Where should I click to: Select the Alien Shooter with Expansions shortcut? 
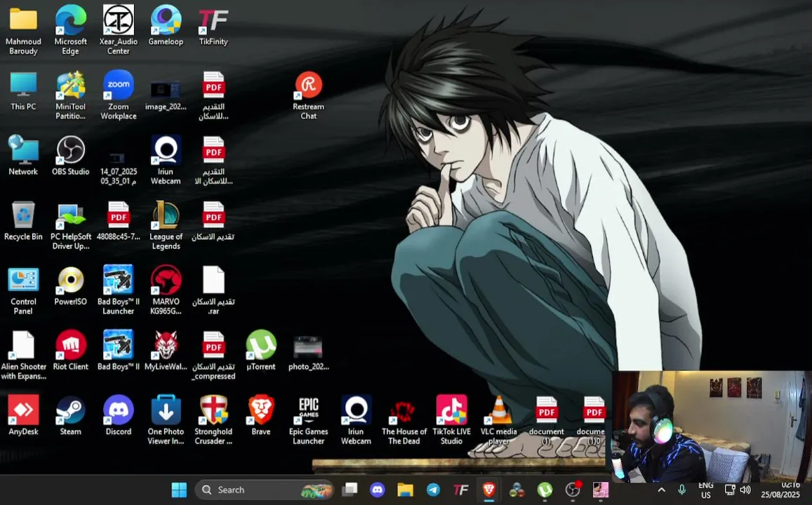(x=23, y=356)
